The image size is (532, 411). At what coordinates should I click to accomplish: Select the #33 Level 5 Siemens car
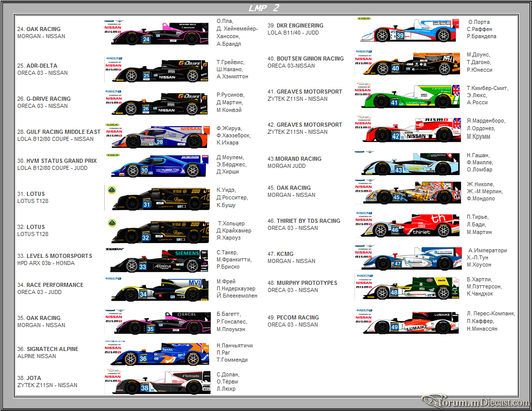(x=159, y=261)
